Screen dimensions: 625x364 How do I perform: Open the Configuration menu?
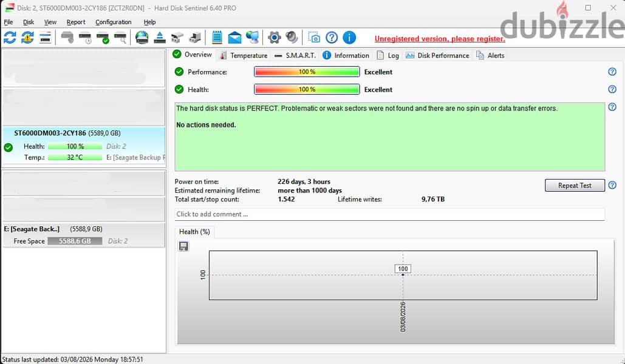coord(113,22)
